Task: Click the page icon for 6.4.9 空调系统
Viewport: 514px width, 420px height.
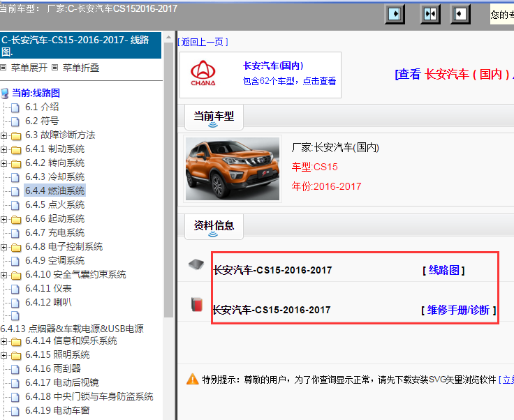Action: 15,261
